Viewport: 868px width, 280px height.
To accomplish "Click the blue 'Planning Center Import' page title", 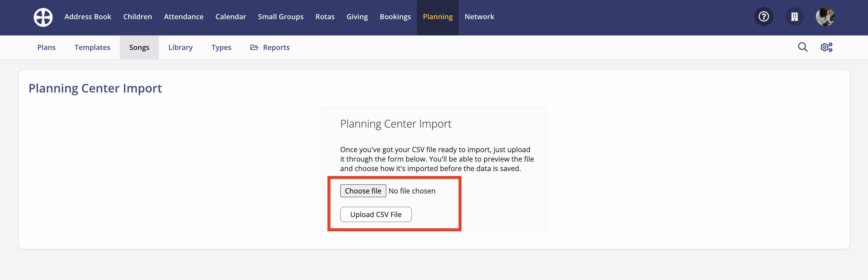I will [95, 88].
